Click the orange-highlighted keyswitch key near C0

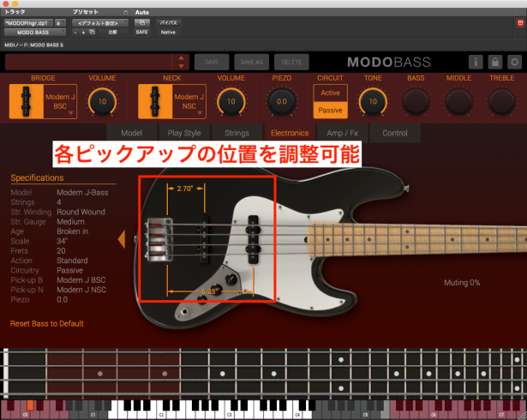30,405
